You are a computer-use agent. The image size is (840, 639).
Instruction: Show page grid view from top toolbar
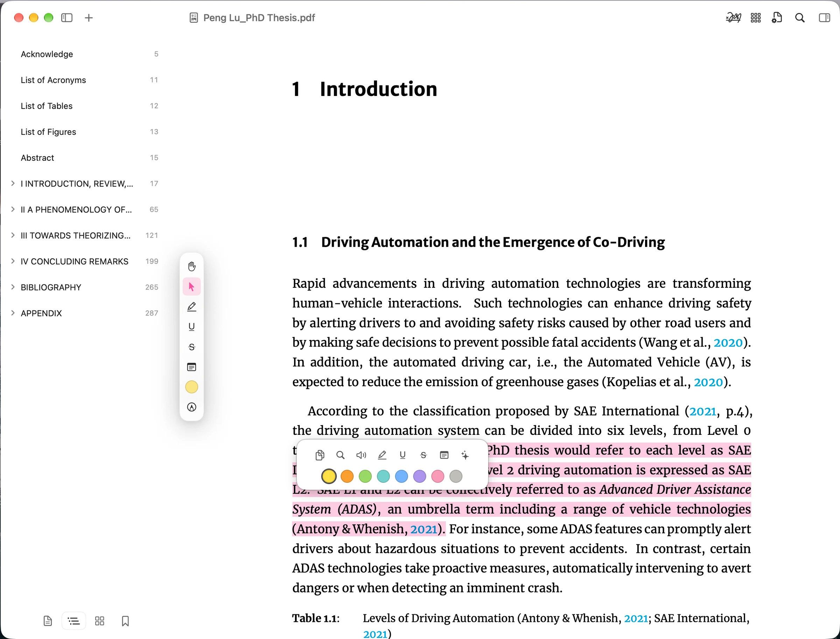756,18
